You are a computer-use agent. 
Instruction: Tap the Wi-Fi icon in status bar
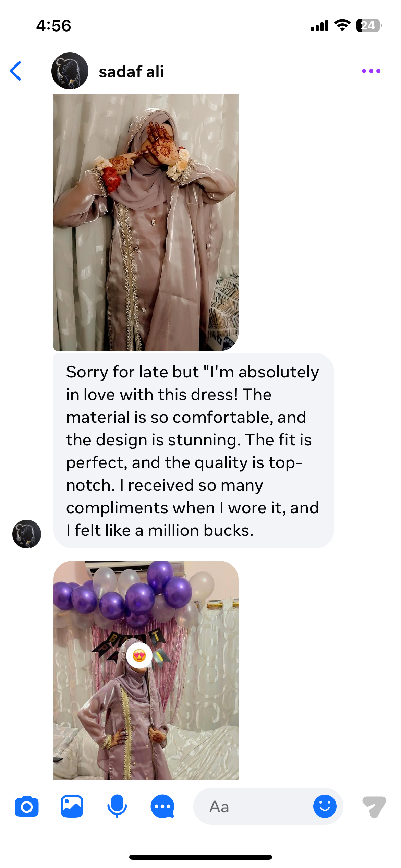coord(342,25)
